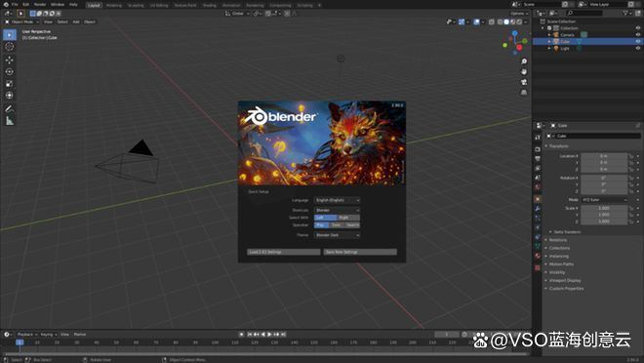Open the Language dropdown in Quick Setup

click(x=338, y=200)
